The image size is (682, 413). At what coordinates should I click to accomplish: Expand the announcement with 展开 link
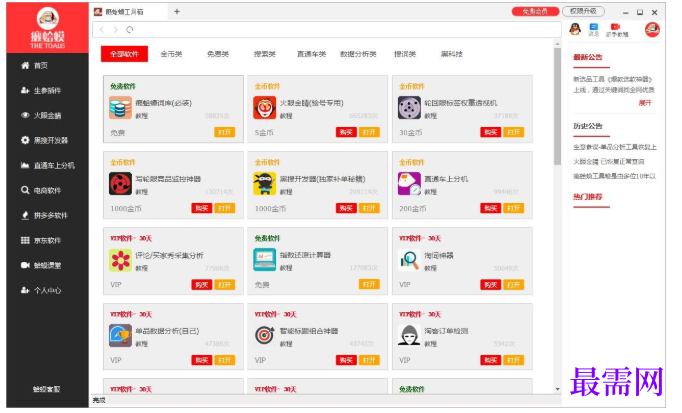(645, 103)
